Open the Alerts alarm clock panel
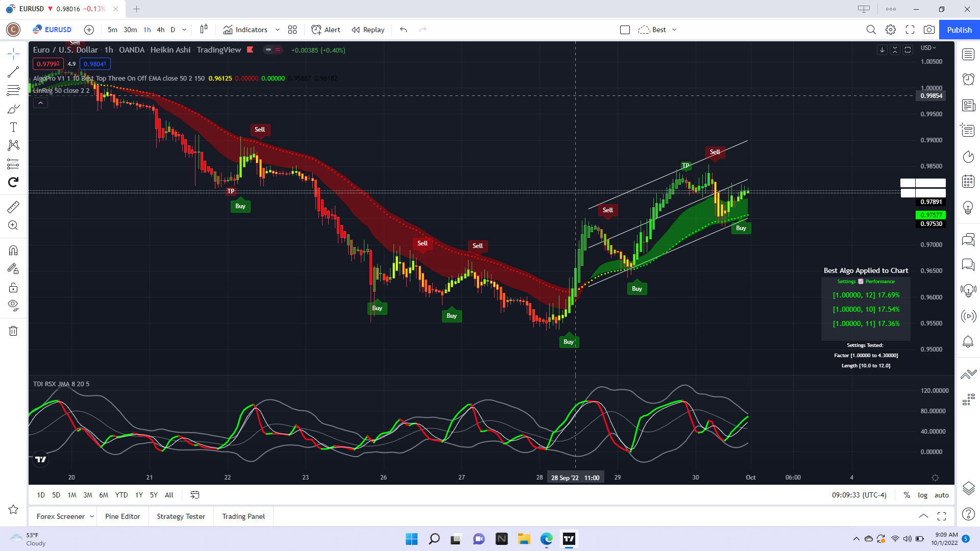 968,79
